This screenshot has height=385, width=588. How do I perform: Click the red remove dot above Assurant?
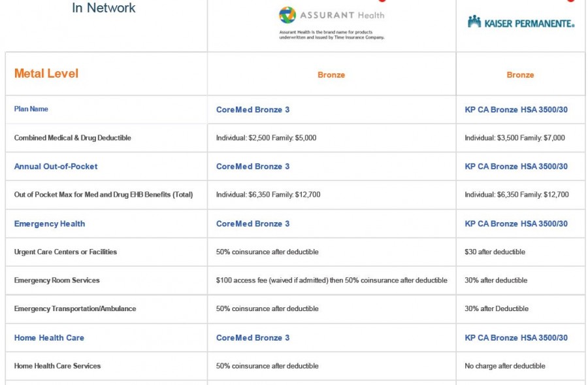382,1
